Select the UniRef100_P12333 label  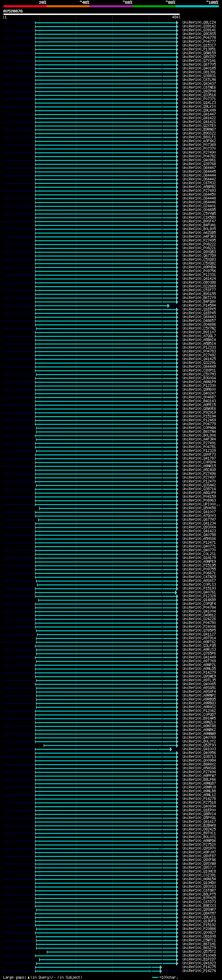[199, 347]
